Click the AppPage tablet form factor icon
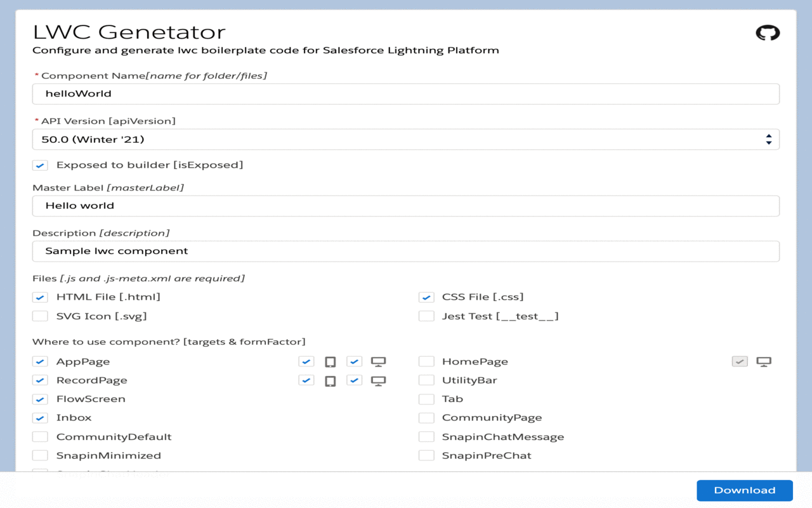 point(331,362)
